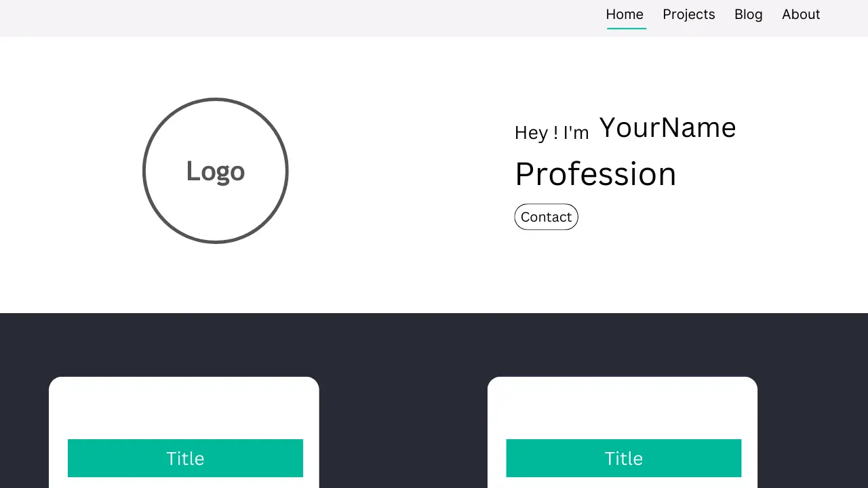Click the left card's green Title bar

(x=185, y=458)
